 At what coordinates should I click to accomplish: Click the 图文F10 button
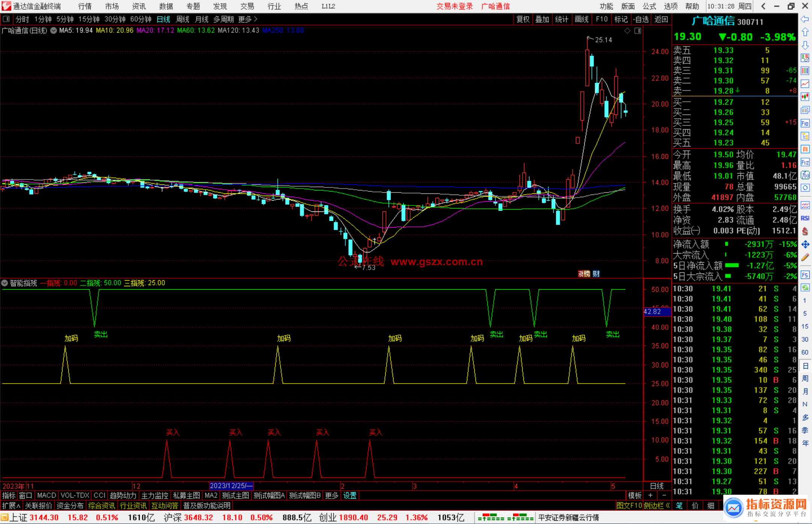(629, 506)
